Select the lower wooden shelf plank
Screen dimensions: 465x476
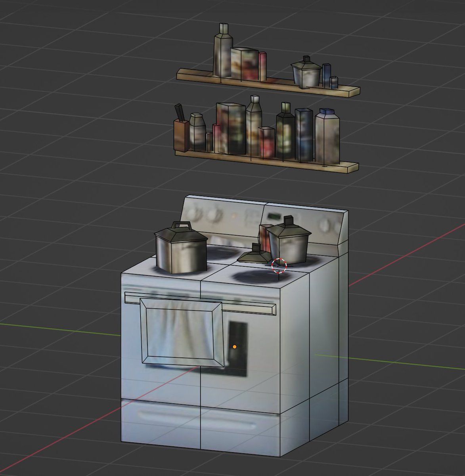(x=266, y=161)
